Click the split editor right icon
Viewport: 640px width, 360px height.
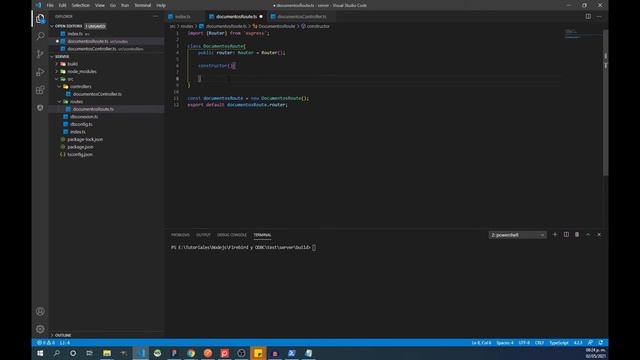coord(588,16)
